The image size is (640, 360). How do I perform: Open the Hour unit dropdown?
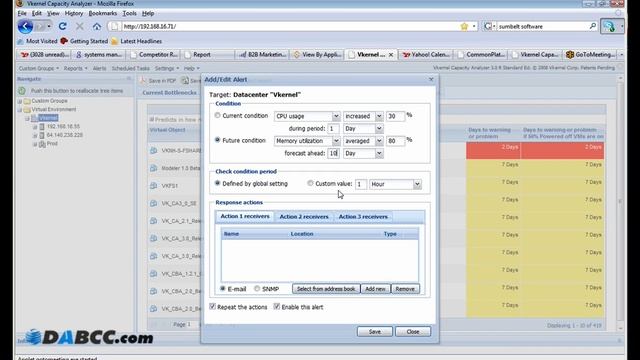click(417, 184)
